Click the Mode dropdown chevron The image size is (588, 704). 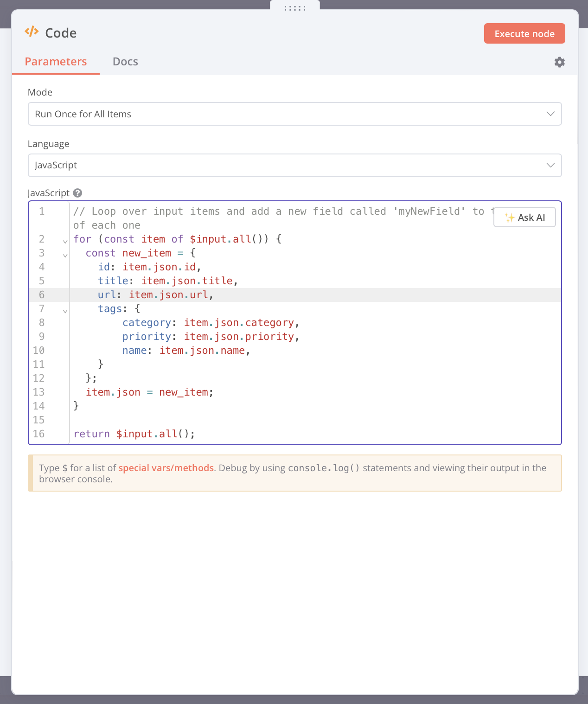(x=550, y=114)
